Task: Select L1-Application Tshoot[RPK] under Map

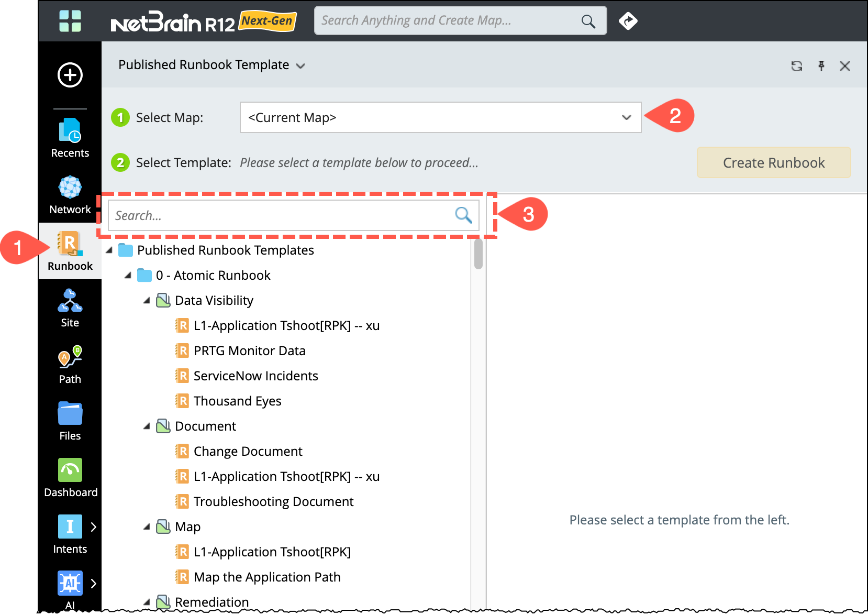Action: 272,552
